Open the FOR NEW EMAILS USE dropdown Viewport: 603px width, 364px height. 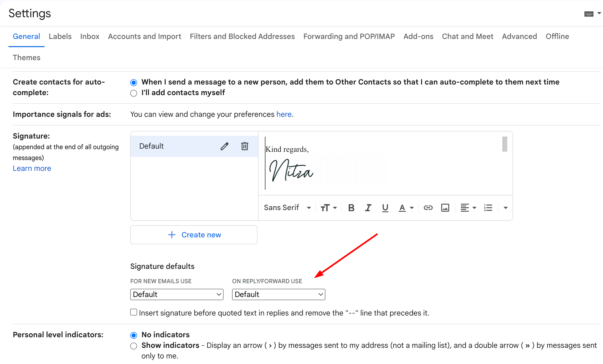176,294
